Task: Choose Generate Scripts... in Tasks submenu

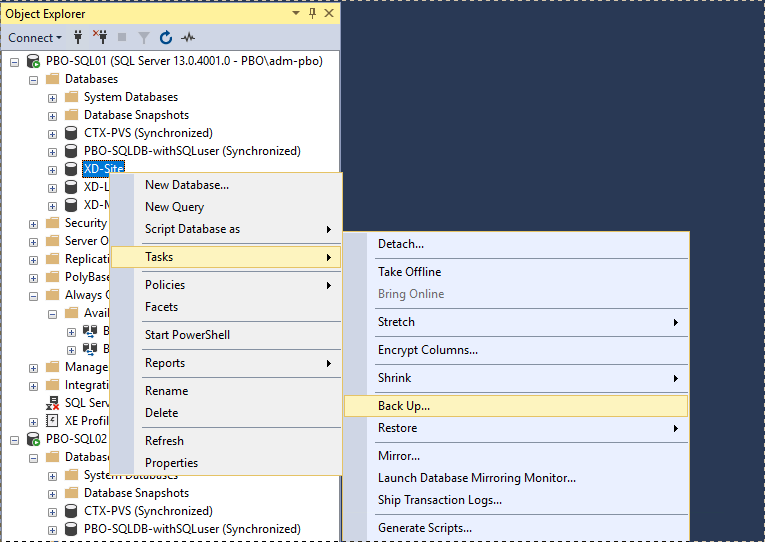Action: click(424, 528)
